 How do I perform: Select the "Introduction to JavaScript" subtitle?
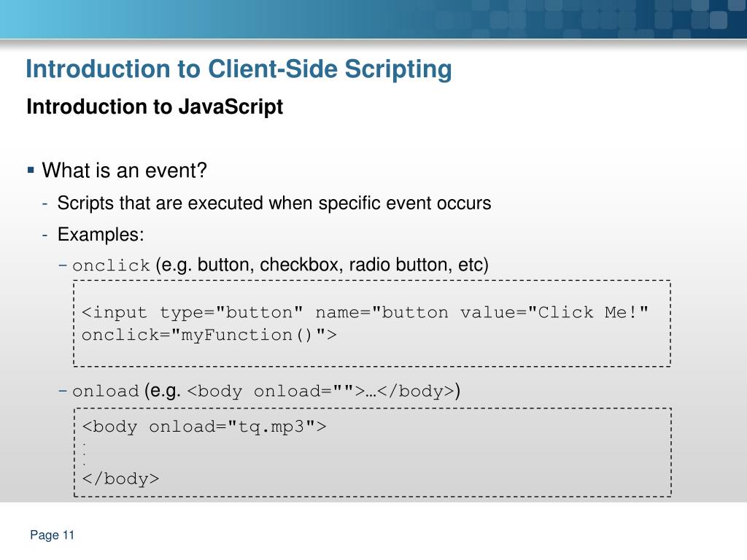coord(155,107)
